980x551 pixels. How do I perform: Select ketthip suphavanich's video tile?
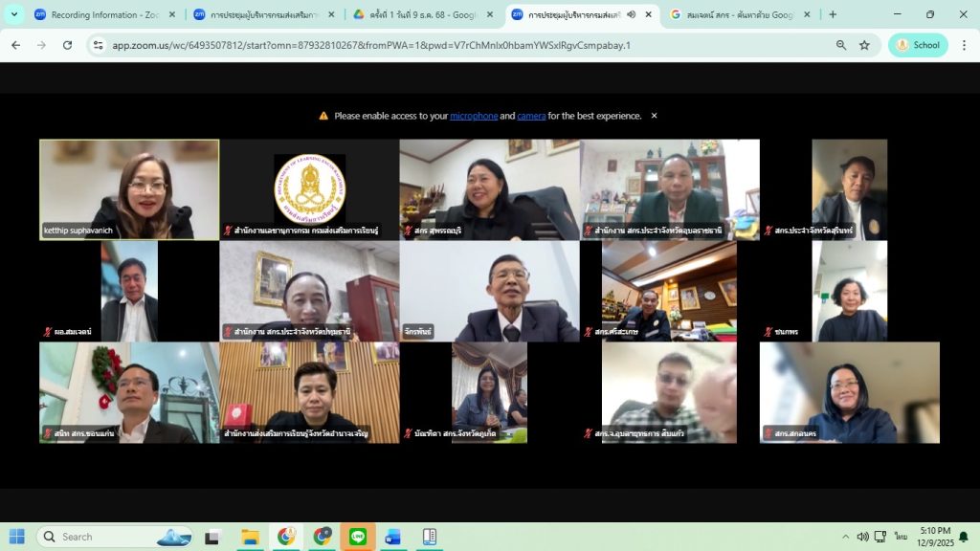point(129,189)
